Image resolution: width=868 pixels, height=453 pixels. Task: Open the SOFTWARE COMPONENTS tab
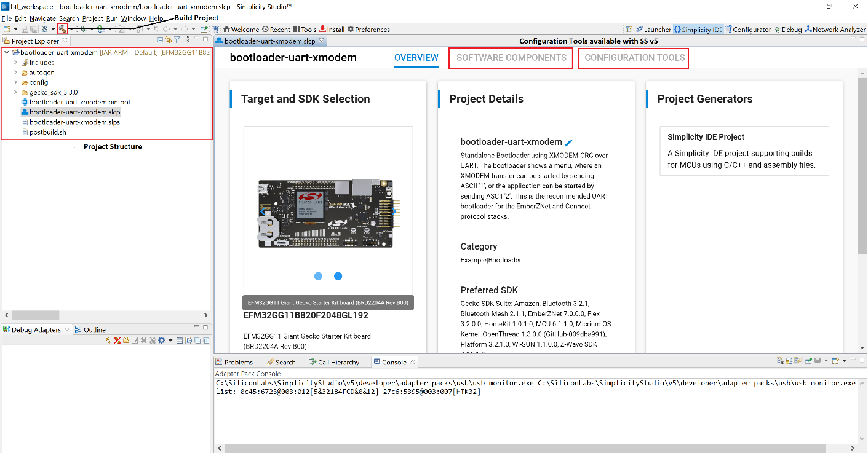click(x=511, y=58)
